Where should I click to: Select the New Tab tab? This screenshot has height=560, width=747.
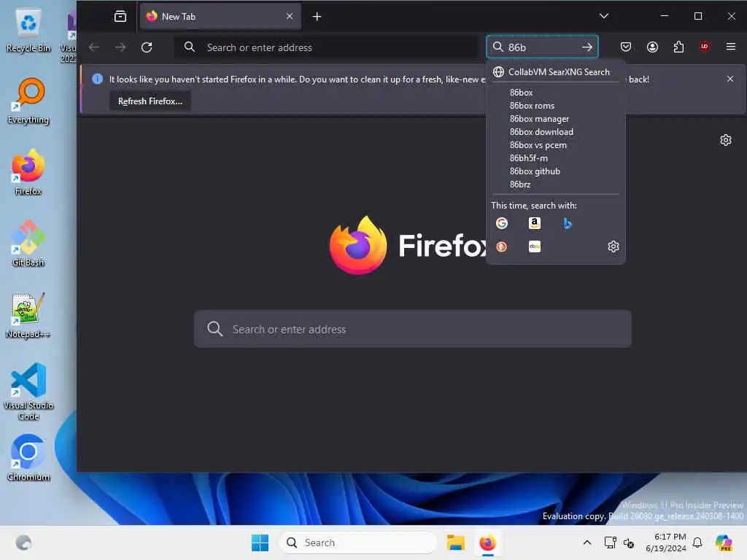[x=220, y=17]
